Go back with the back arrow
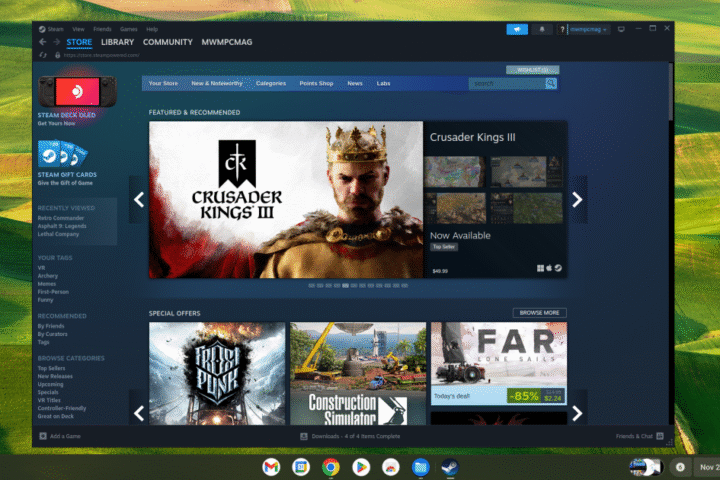Viewport: 720px width, 480px height. (43, 42)
